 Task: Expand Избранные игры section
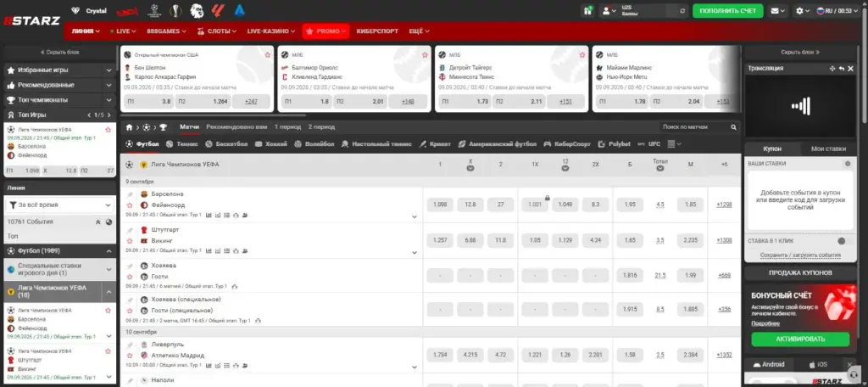60,70
